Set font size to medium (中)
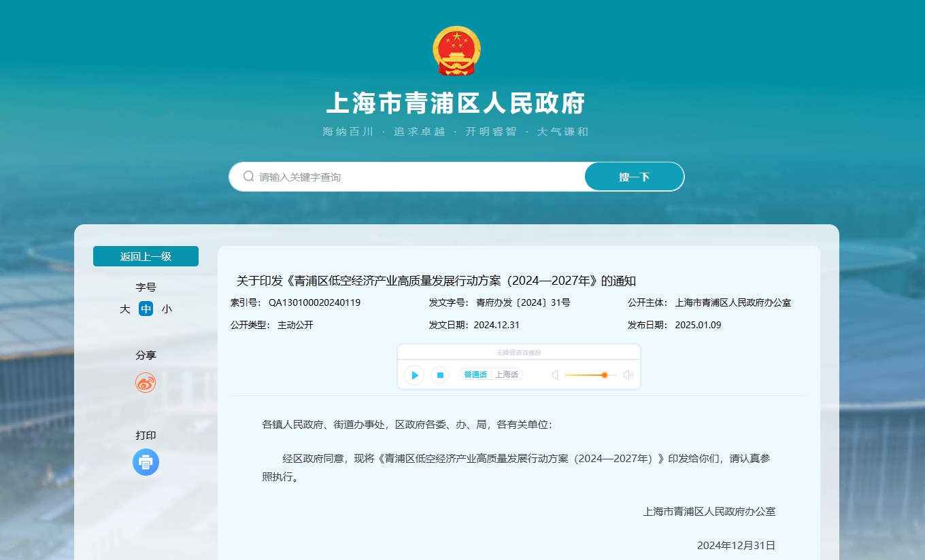Screen dimensions: 925x560 [x=146, y=309]
